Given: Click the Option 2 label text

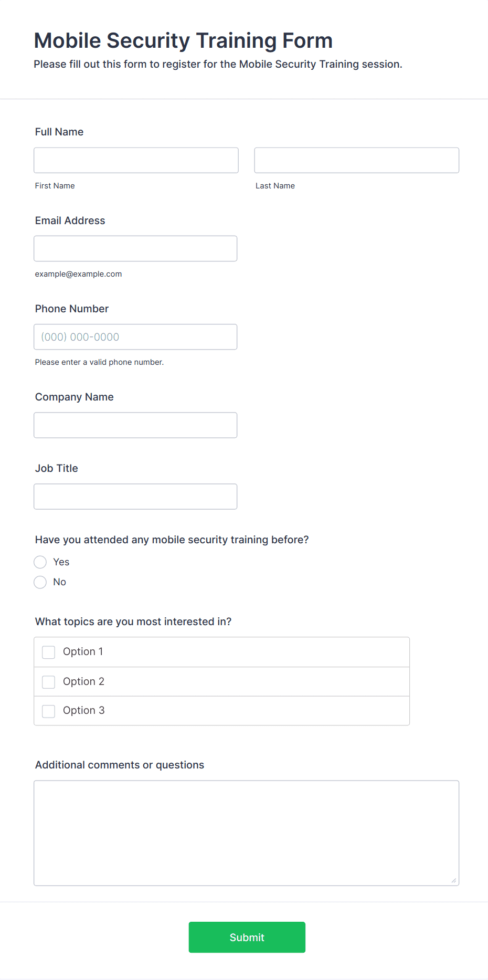Looking at the screenshot, I should pyautogui.click(x=83, y=682).
